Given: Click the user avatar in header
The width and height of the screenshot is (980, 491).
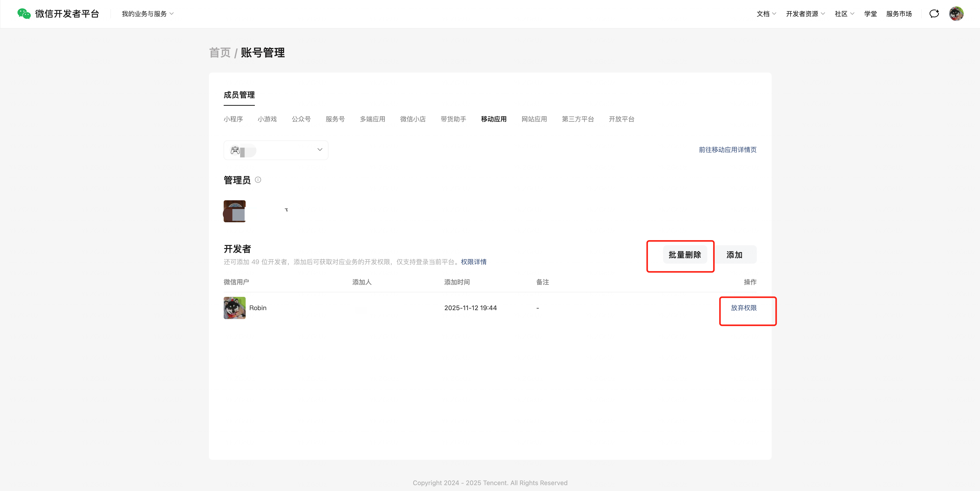Looking at the screenshot, I should (956, 14).
